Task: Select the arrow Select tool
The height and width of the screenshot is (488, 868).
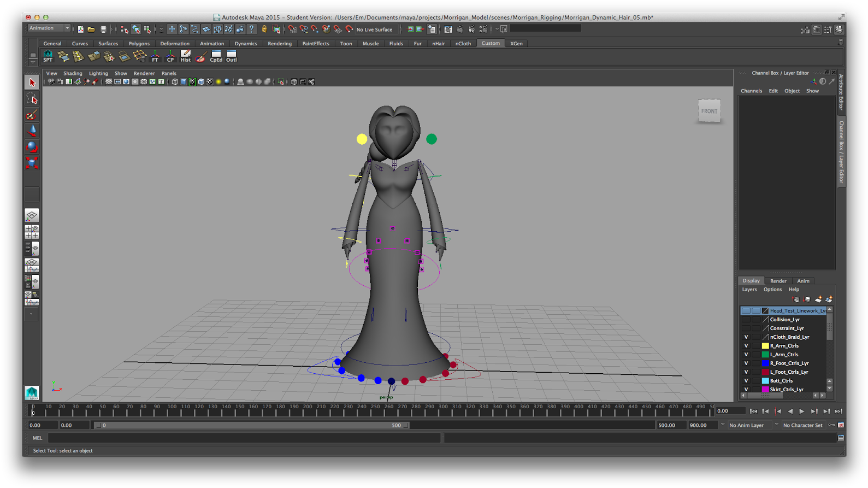Action: tap(32, 83)
